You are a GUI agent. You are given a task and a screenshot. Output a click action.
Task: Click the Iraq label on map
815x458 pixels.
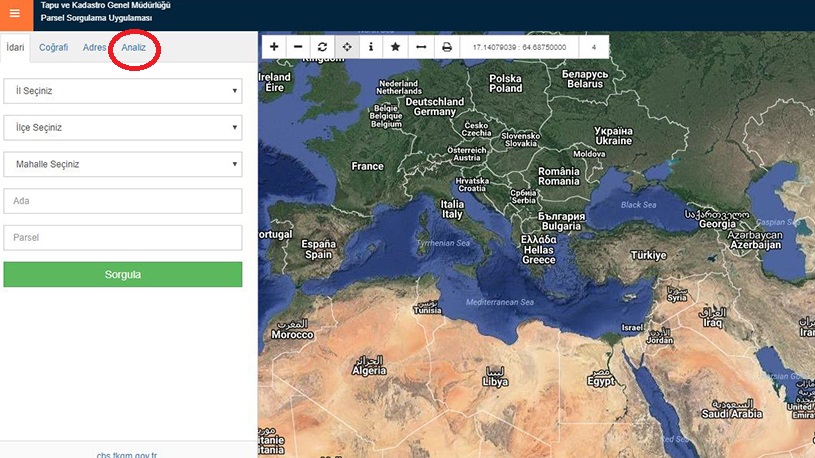[x=713, y=318]
